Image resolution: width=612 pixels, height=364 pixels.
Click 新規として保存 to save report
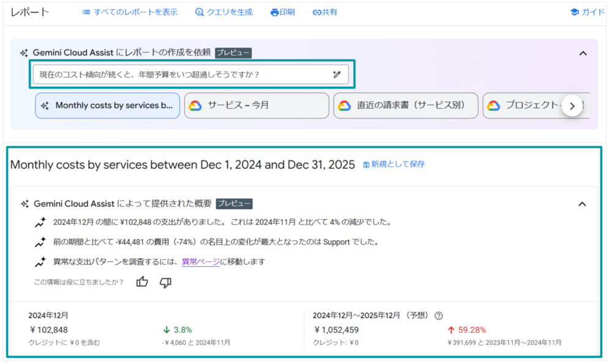pyautogui.click(x=394, y=165)
